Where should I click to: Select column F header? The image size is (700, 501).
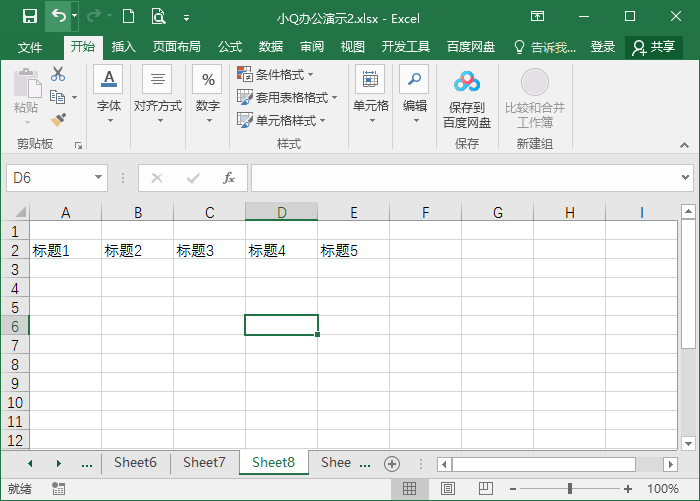coord(425,212)
